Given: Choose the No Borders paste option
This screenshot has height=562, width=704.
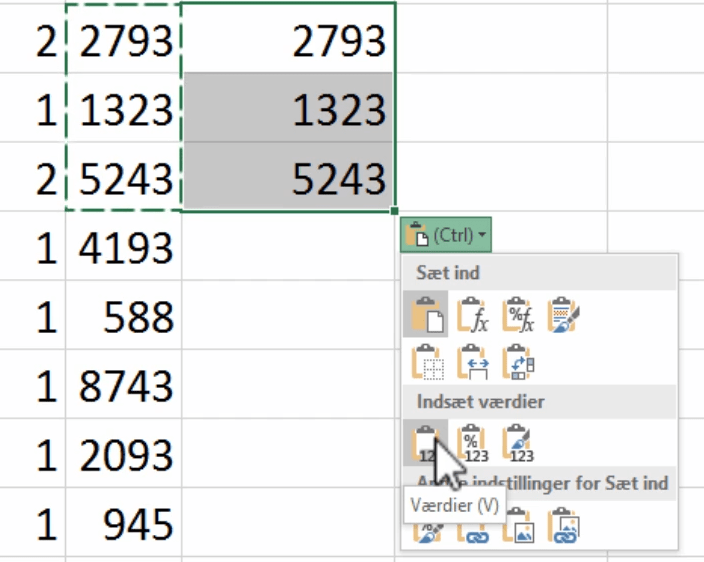Looking at the screenshot, I should [426, 362].
